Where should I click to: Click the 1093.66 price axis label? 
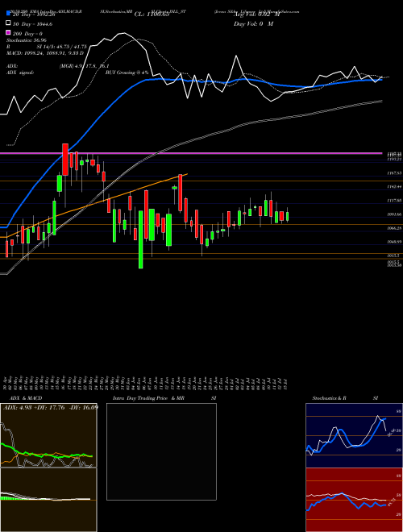click(394, 214)
